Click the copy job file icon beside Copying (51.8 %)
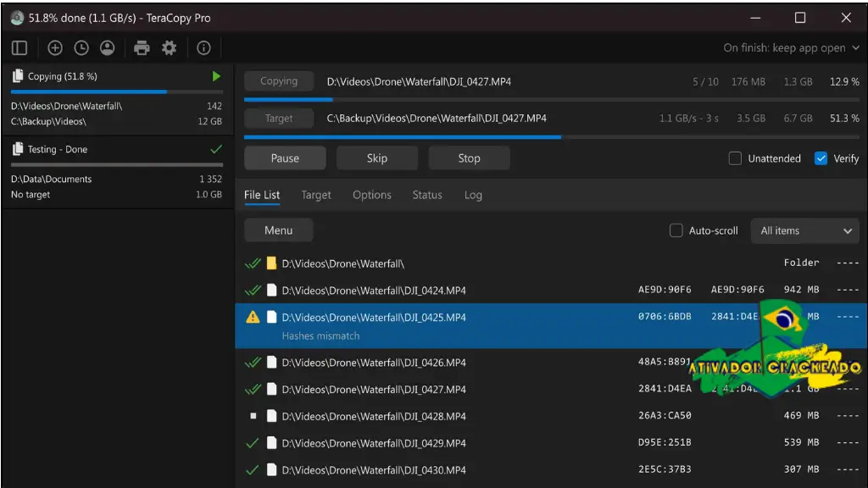The image size is (868, 488). [18, 75]
